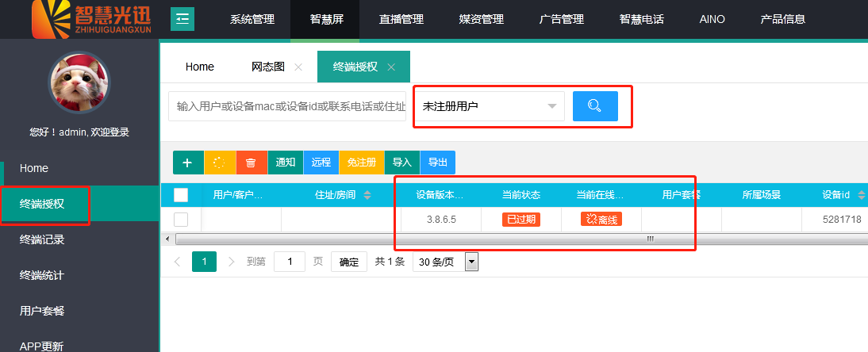Check the checkbox for the first device row
This screenshot has height=352, width=868.
tap(181, 220)
